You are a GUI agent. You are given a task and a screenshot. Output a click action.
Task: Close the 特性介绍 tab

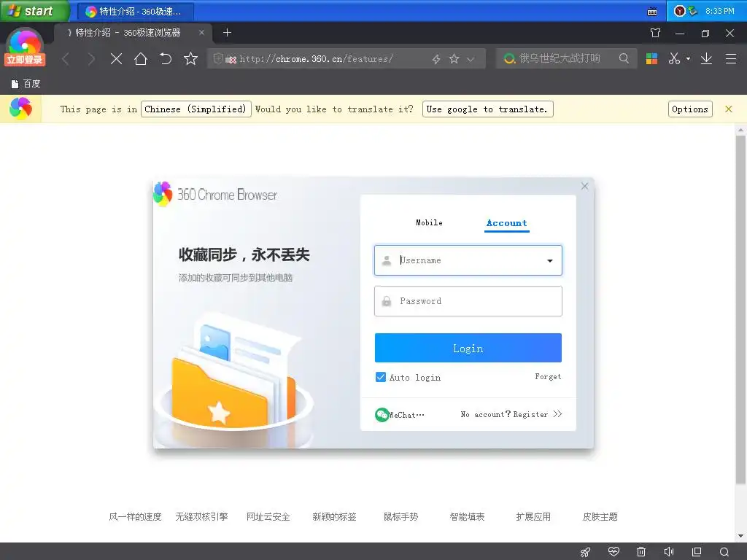[201, 32]
